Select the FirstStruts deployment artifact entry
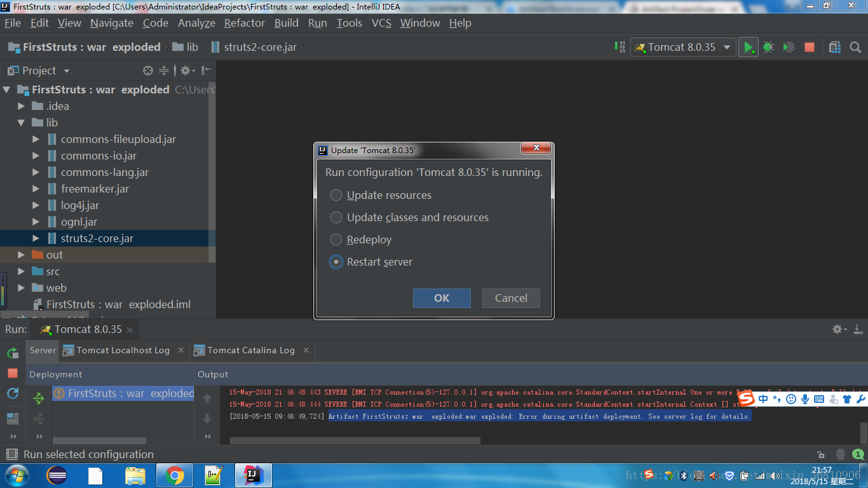The image size is (868, 488). [x=123, y=393]
